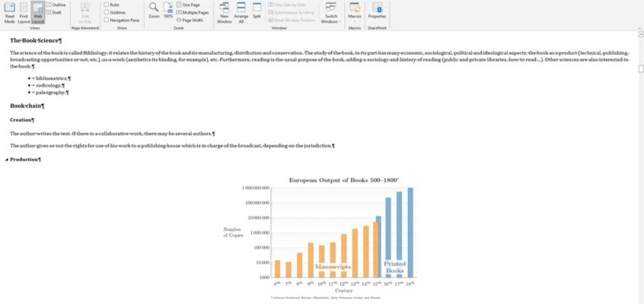Fit to Page Width
Image resolution: width=644 pixels, height=304 pixels.
pyautogui.click(x=190, y=20)
